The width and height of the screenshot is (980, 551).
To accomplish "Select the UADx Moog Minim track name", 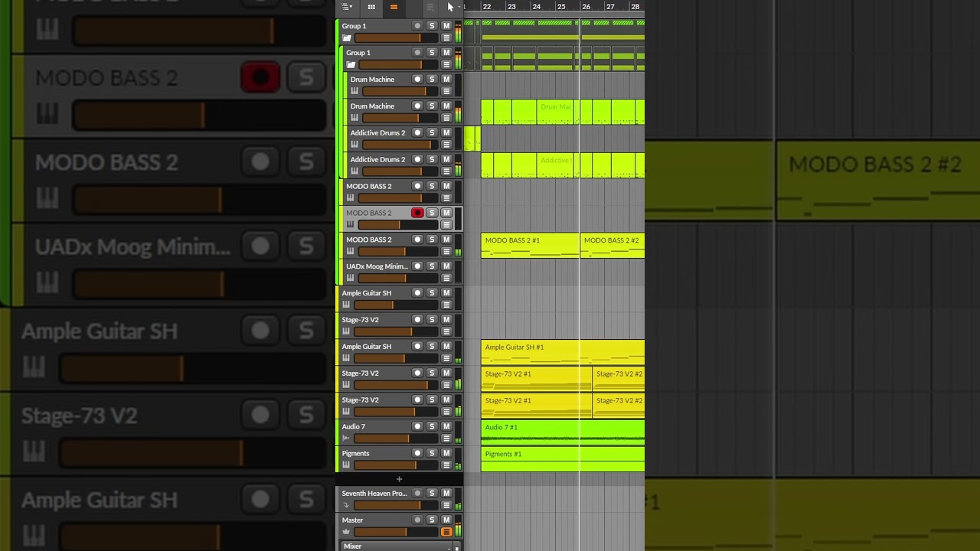I will tap(377, 266).
